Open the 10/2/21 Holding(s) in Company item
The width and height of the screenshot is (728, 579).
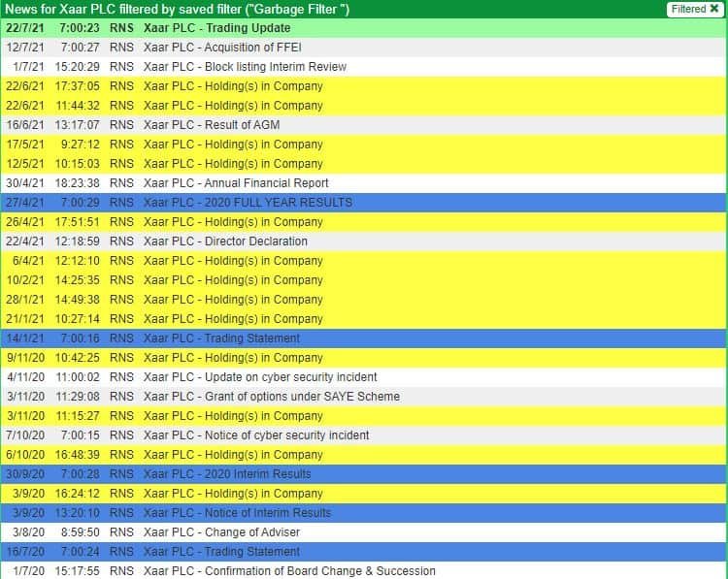coord(364,280)
